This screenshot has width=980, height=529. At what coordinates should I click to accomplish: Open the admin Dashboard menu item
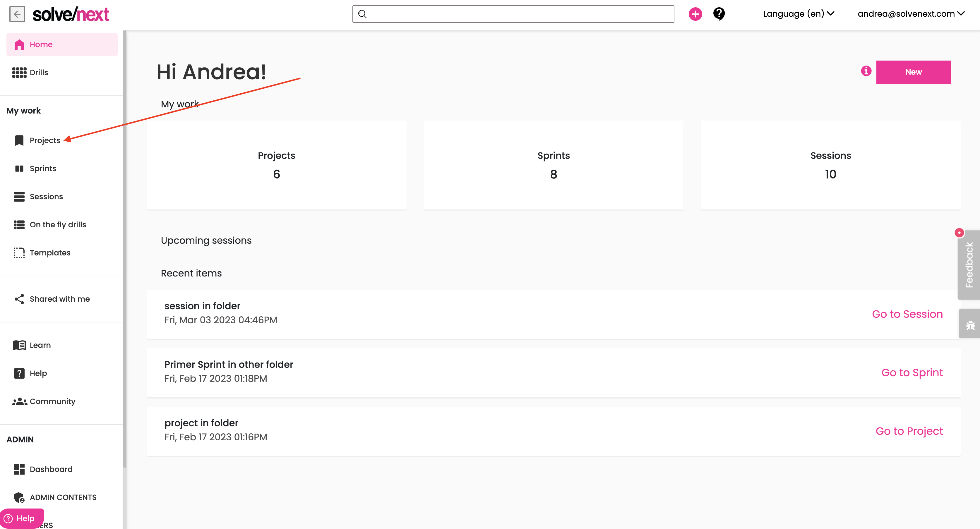(51, 469)
